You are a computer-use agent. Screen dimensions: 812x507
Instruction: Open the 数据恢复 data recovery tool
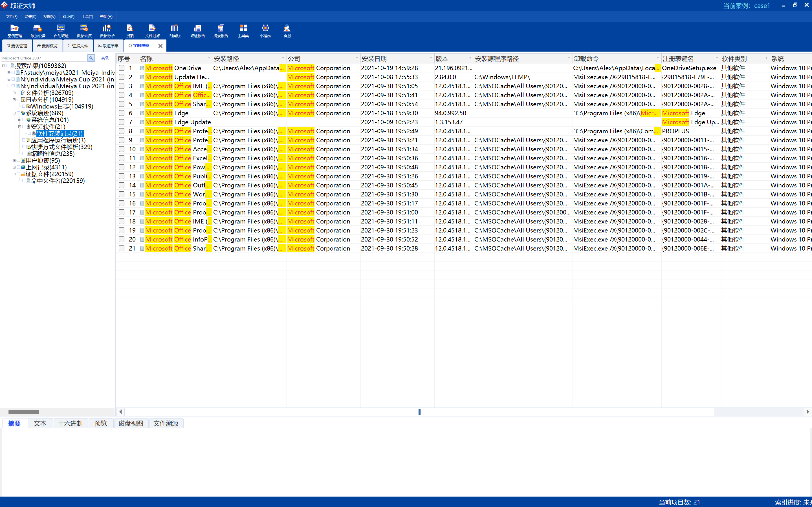(84, 31)
